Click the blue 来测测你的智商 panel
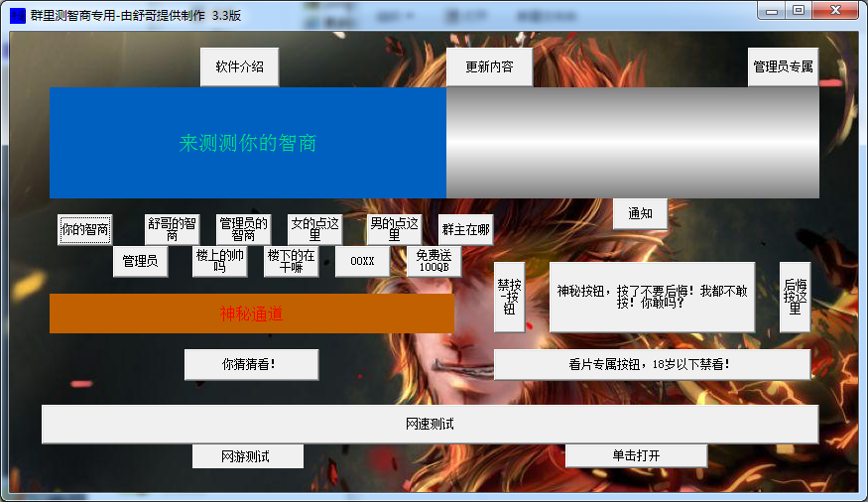 [248, 143]
